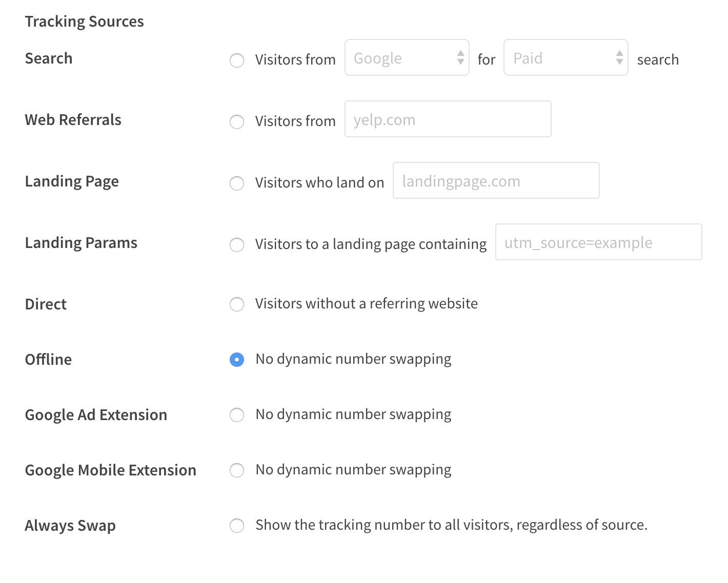The image size is (728, 583).
Task: Choose visitors without a referring website
Action: (237, 304)
